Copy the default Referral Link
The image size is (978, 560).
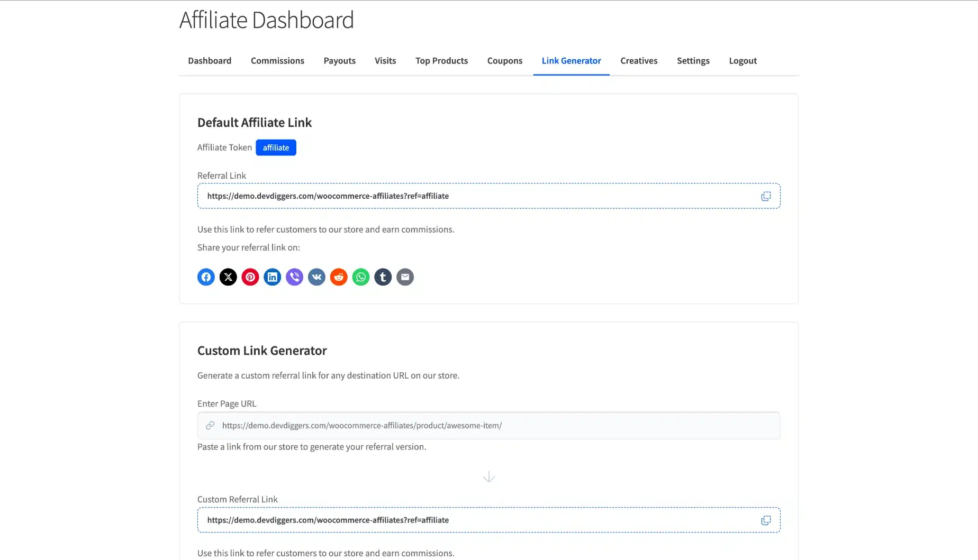tap(766, 196)
